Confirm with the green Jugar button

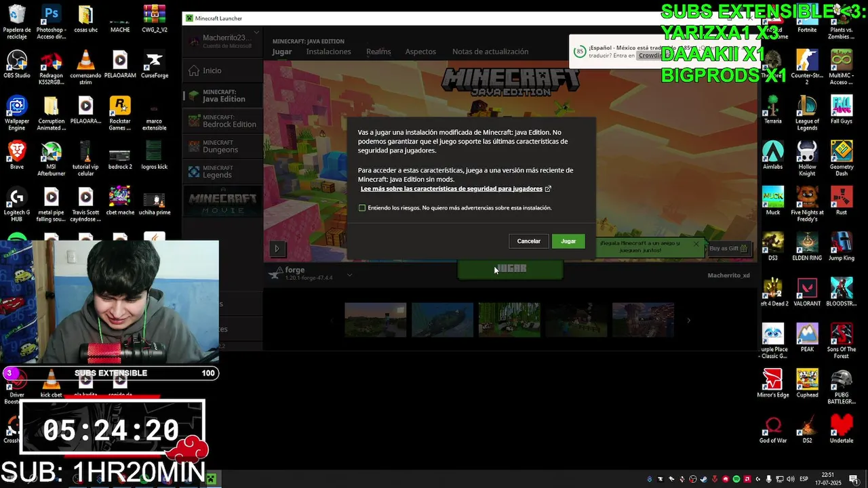click(x=568, y=241)
